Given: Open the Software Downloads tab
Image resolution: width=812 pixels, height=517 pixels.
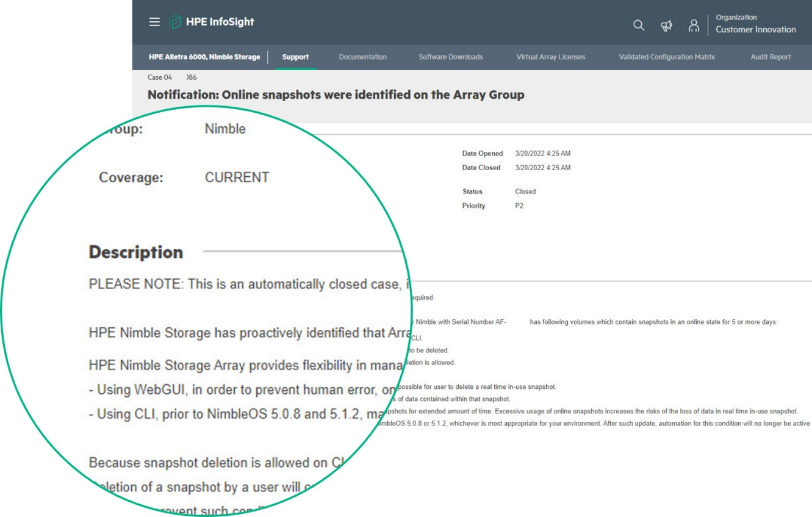Looking at the screenshot, I should tap(451, 57).
